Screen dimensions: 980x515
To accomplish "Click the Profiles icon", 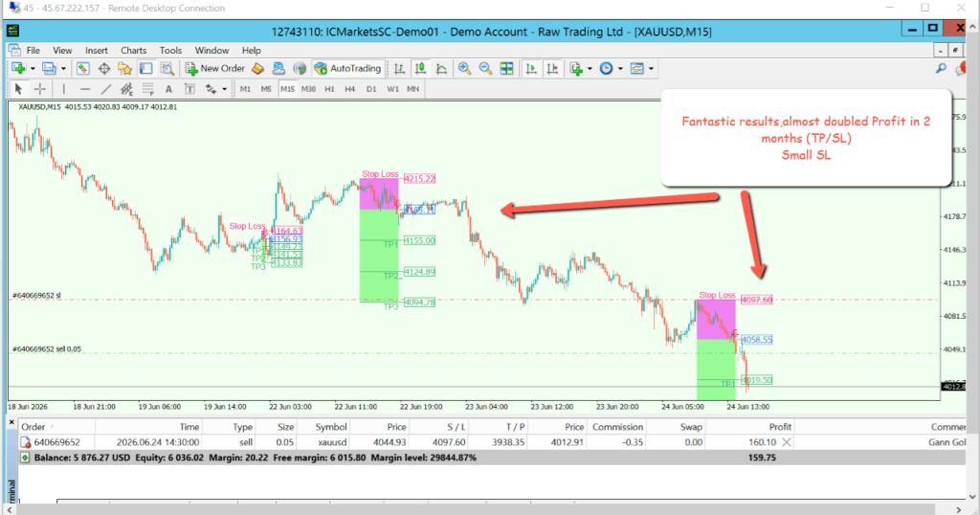I will [x=49, y=69].
